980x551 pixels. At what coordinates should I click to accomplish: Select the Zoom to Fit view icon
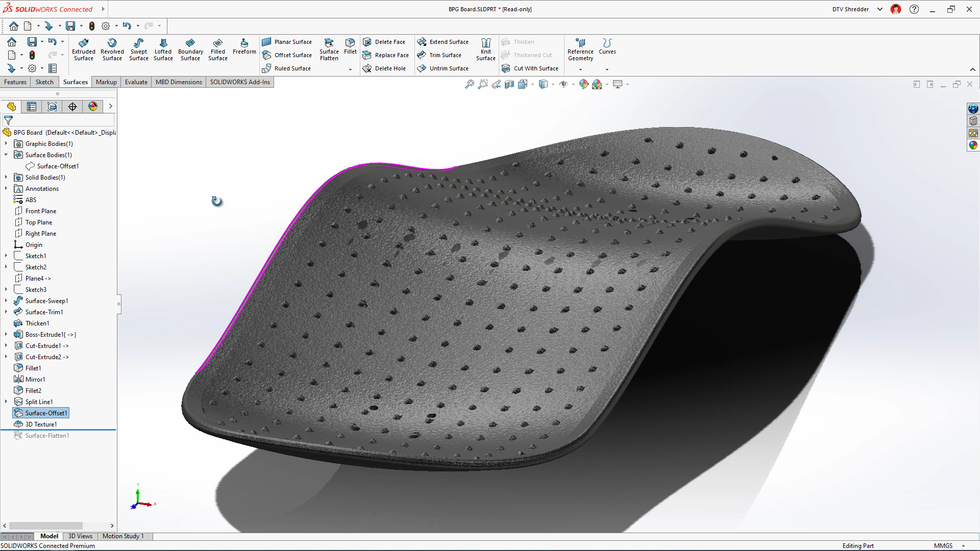(470, 84)
